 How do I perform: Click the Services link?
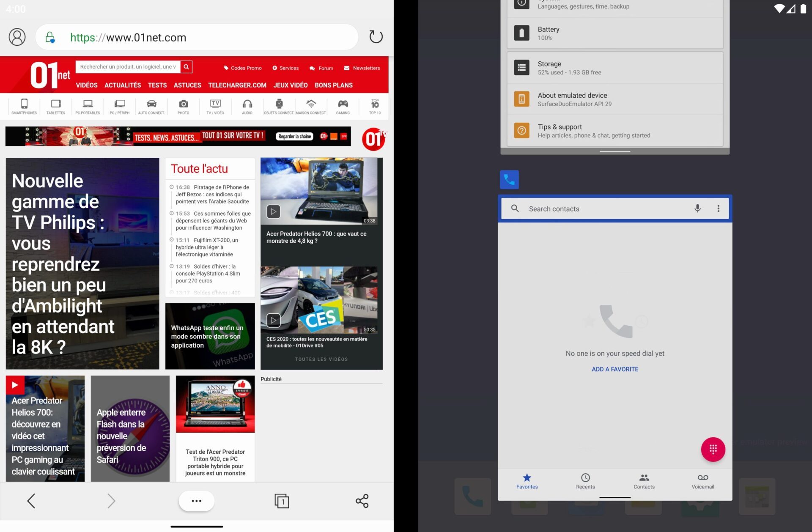(285, 68)
